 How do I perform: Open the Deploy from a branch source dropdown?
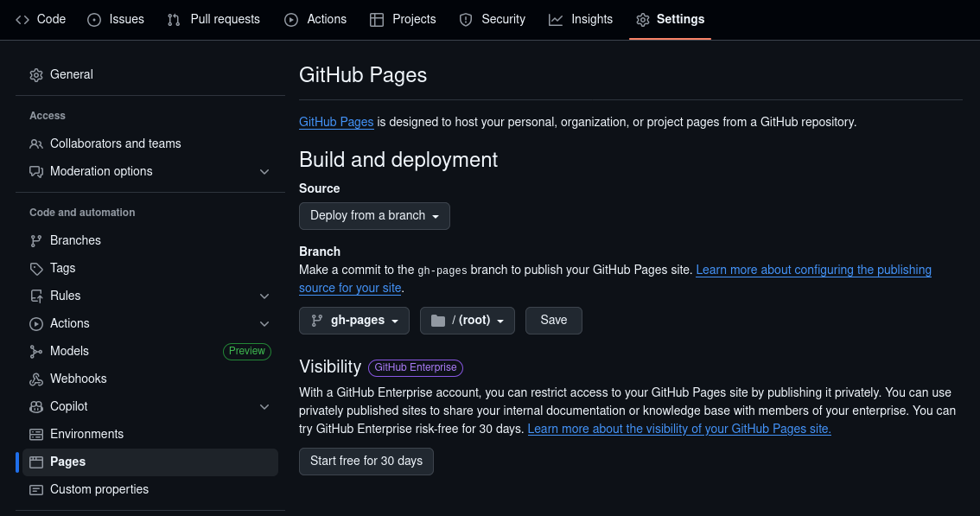(374, 216)
